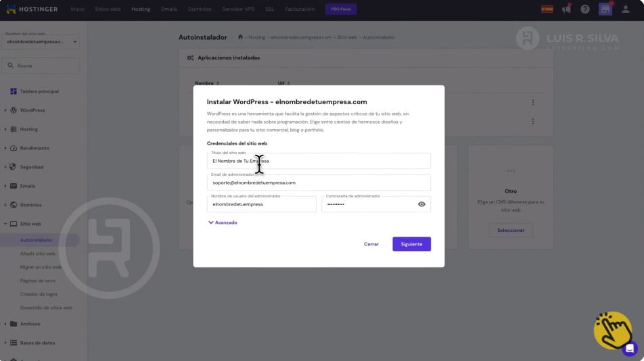The width and height of the screenshot is (644, 361).
Task: Open SSL in top navigation
Action: [x=269, y=9]
